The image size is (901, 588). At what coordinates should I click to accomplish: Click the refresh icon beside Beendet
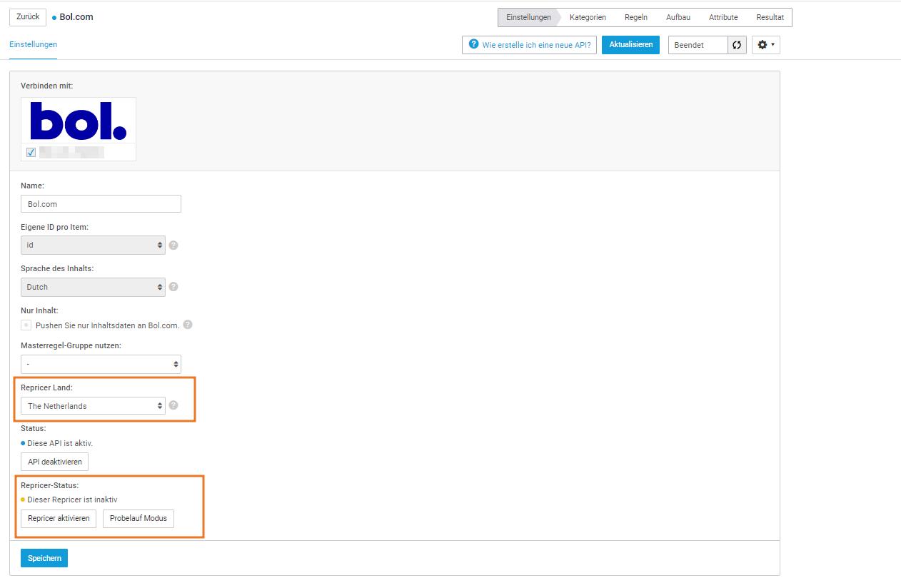tap(737, 45)
